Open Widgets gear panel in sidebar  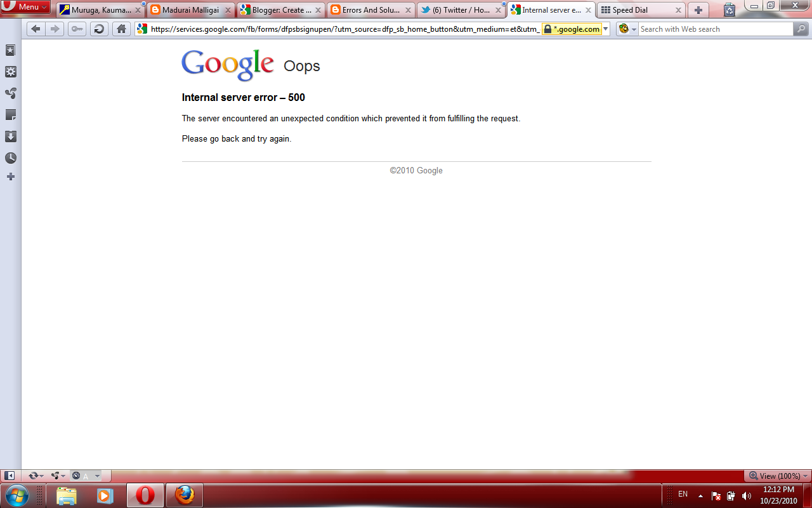[11, 72]
